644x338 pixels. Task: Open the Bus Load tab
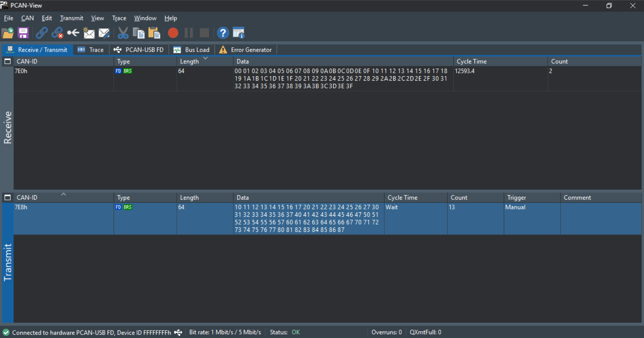[191, 50]
